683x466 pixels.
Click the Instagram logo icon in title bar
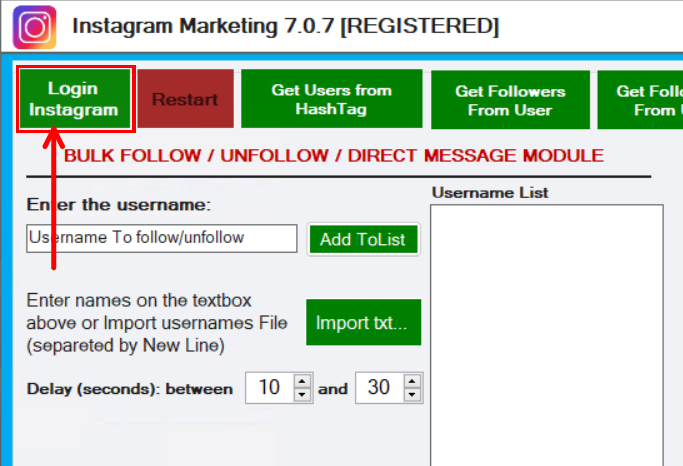click(35, 27)
